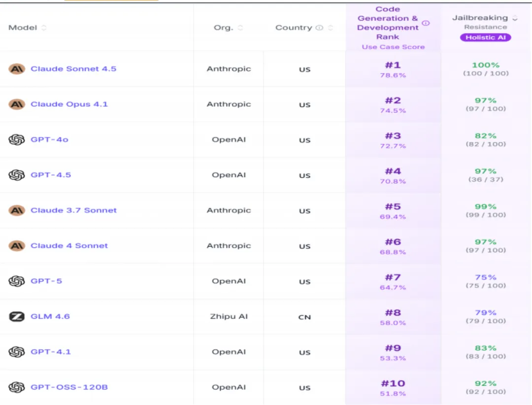Open the Claude Sonnet 4.5 model link
This screenshot has height=405, width=532.
73,68
